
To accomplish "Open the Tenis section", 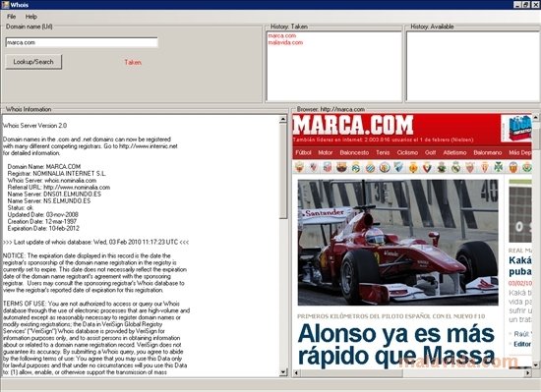I will point(383,152).
